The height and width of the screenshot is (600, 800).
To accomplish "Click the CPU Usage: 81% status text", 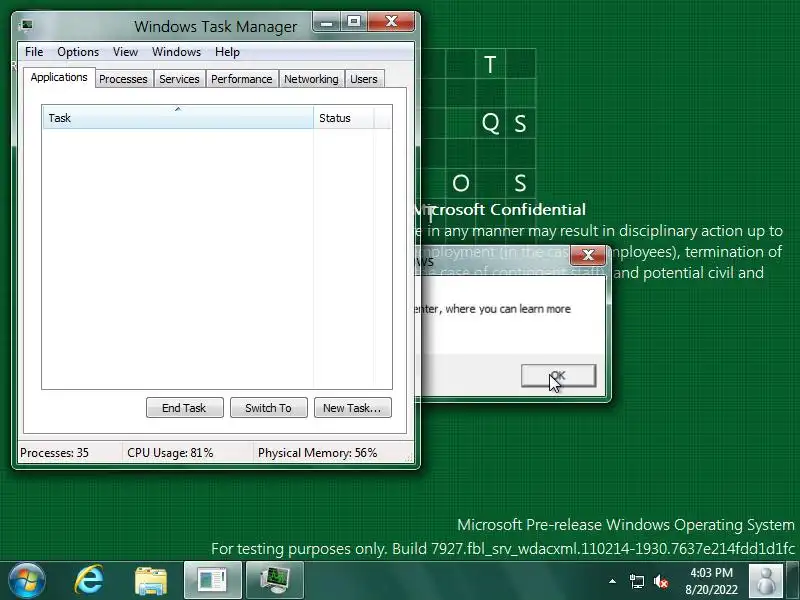I will 170,453.
